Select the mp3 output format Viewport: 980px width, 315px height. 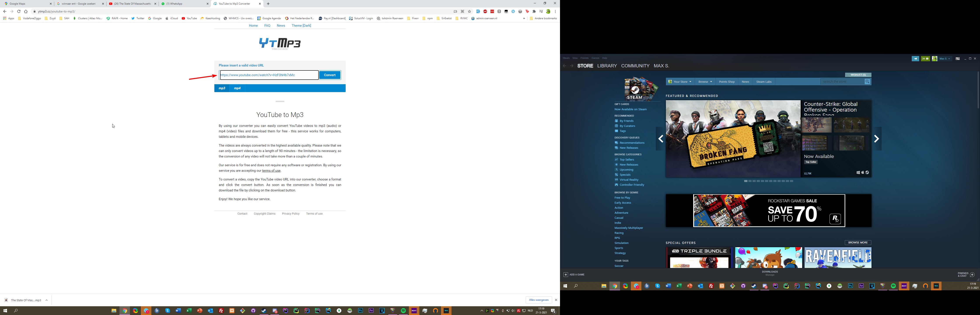tap(222, 88)
